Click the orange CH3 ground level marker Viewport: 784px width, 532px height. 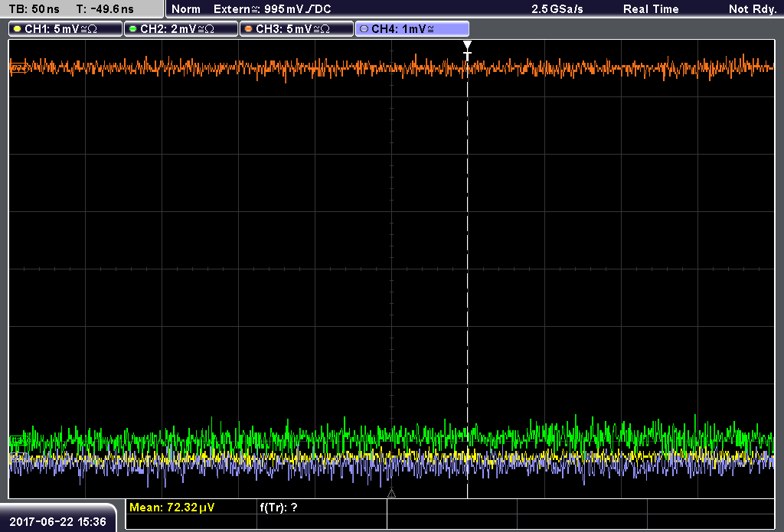(x=18, y=68)
